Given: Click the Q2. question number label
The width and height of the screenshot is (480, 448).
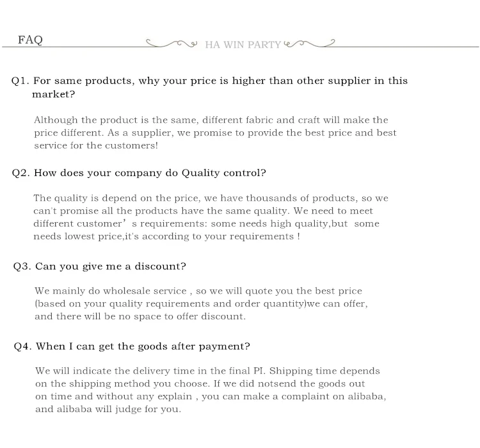Looking at the screenshot, I should (21, 173).
